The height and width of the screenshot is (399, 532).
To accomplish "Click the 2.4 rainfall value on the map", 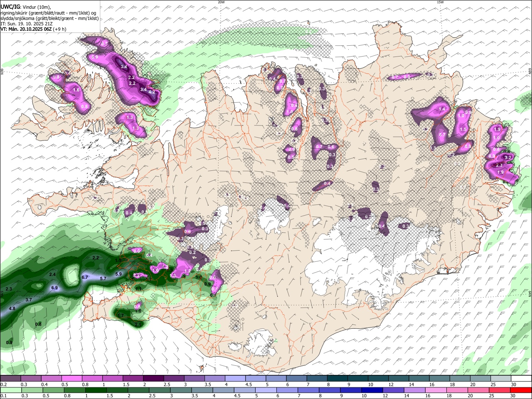I will pos(52,274).
